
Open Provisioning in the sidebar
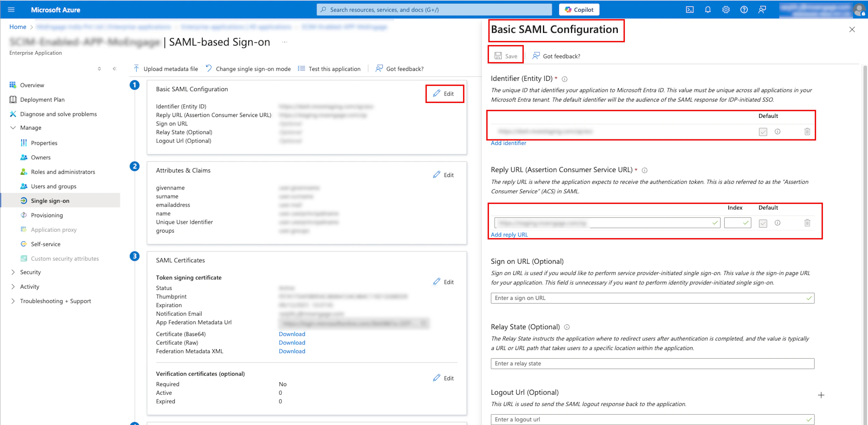click(47, 215)
